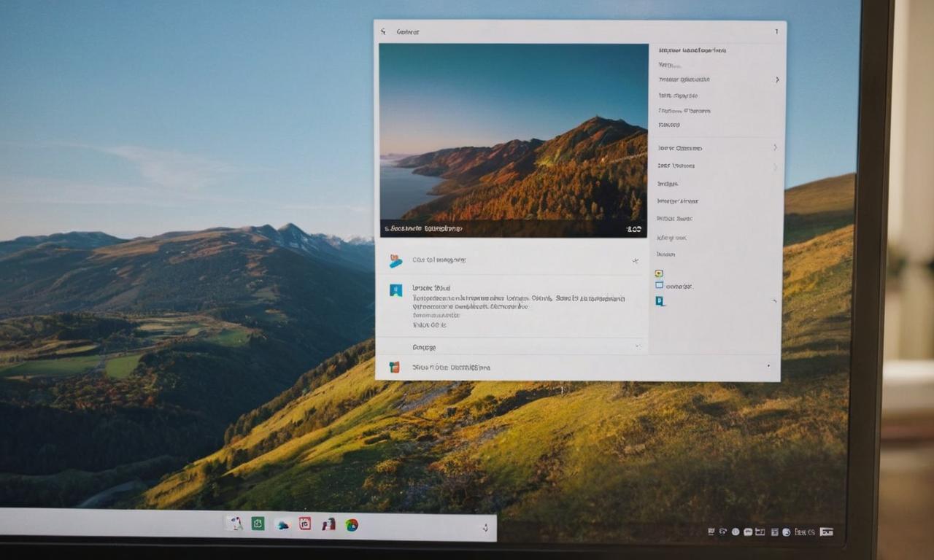Open the dropdown arrow on the first list row
This screenshot has width=934, height=560.
coord(637,259)
